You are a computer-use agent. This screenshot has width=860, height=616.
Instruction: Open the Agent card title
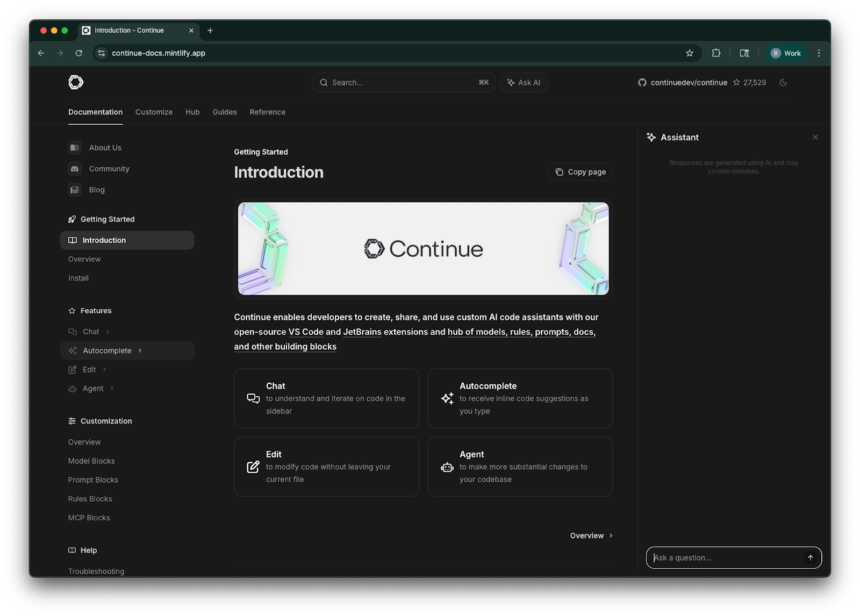click(472, 454)
